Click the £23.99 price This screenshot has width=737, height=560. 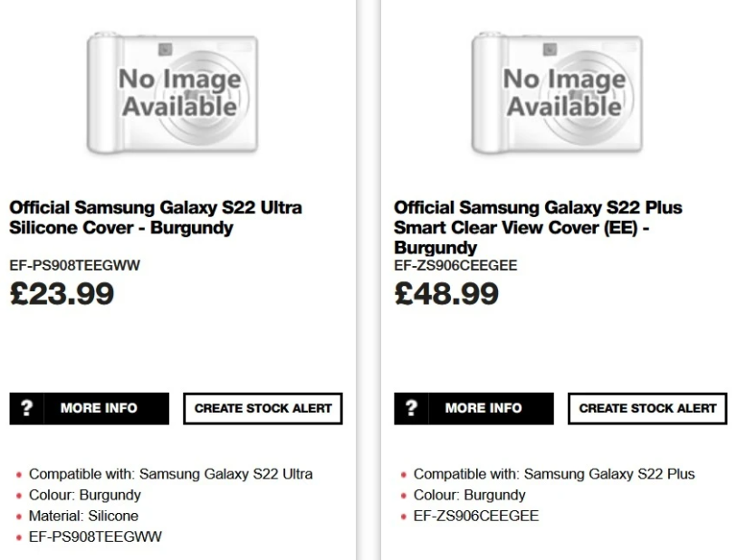62,293
